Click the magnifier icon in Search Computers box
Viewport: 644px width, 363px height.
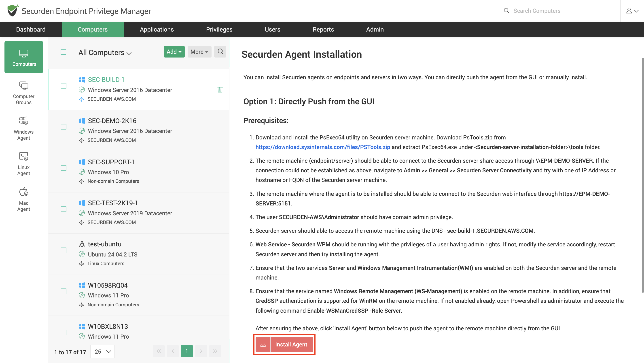506,11
